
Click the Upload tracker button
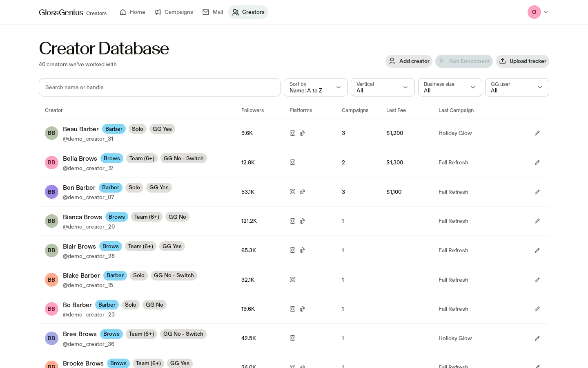click(x=522, y=61)
